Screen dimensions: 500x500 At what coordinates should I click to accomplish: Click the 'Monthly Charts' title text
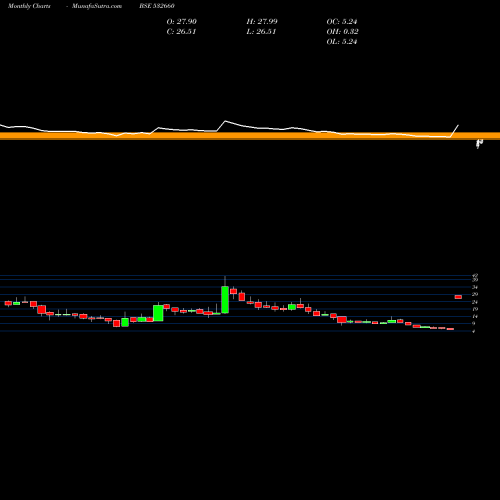pyautogui.click(x=29, y=6)
